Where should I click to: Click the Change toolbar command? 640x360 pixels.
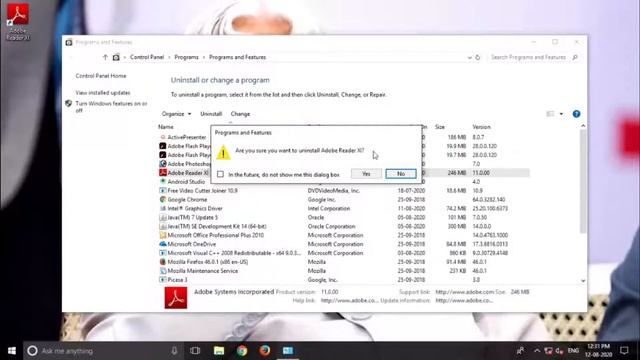point(240,114)
